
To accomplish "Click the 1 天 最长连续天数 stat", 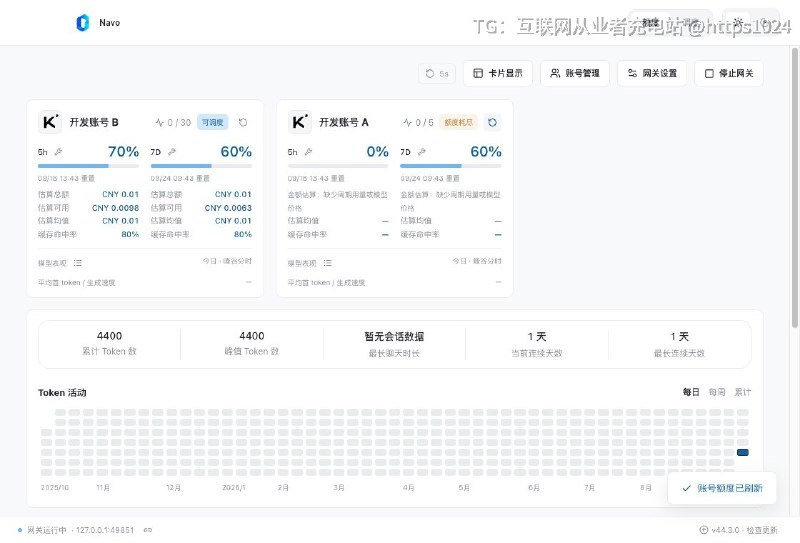I will coord(679,344).
